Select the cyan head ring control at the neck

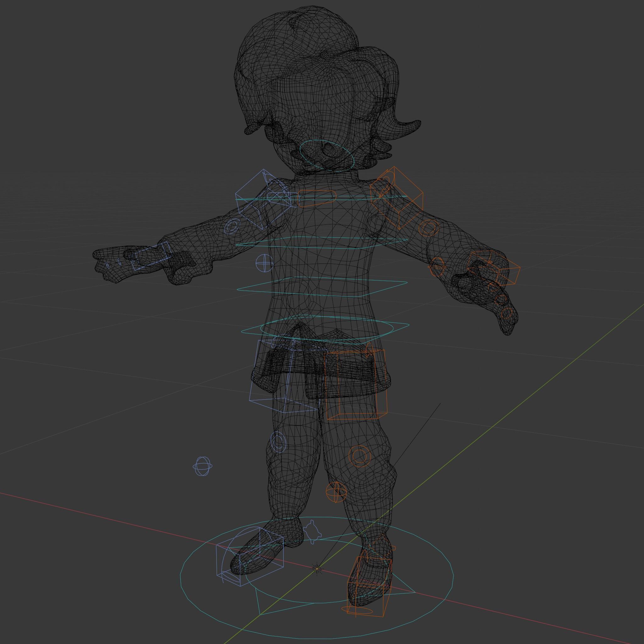(x=326, y=155)
